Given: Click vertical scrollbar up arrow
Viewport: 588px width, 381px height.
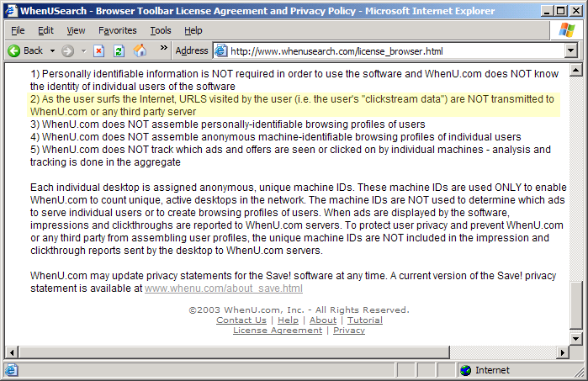Looking at the screenshot, I should point(575,70).
